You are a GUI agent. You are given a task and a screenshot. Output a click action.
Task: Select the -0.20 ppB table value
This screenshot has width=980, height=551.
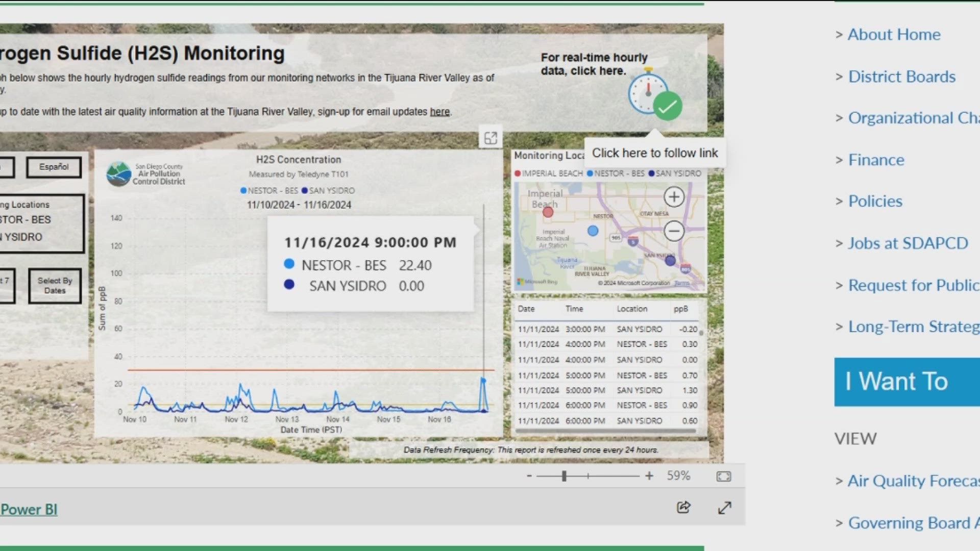point(689,330)
